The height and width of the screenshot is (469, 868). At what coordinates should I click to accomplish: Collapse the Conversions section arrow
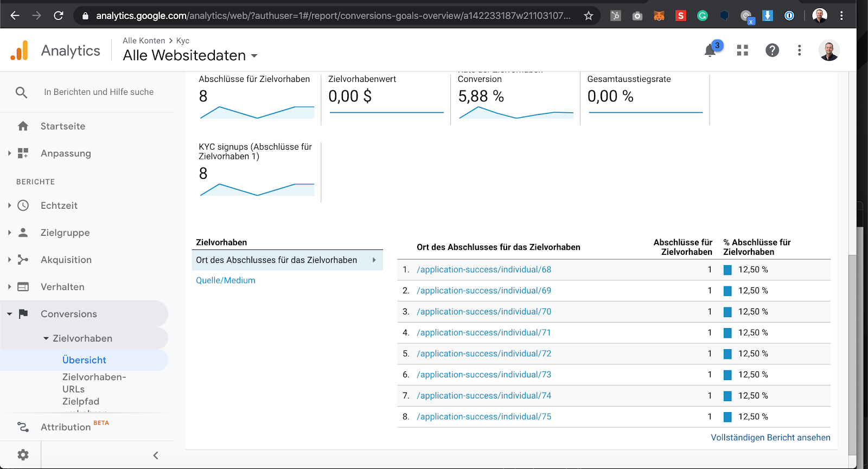pyautogui.click(x=9, y=314)
